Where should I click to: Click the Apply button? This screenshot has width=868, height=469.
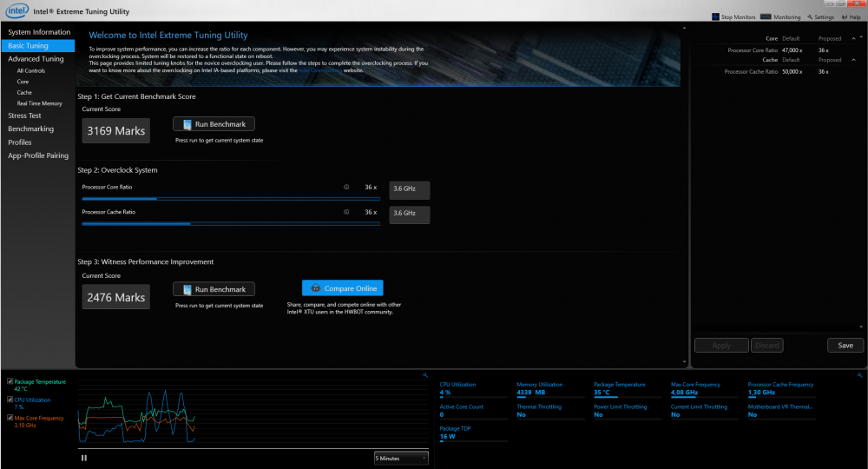coord(721,346)
